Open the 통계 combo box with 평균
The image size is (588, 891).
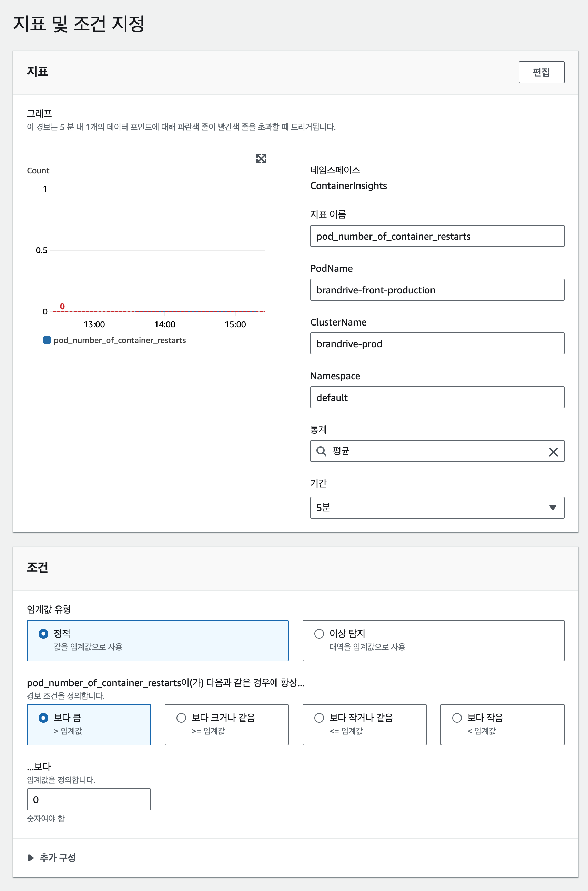point(437,451)
